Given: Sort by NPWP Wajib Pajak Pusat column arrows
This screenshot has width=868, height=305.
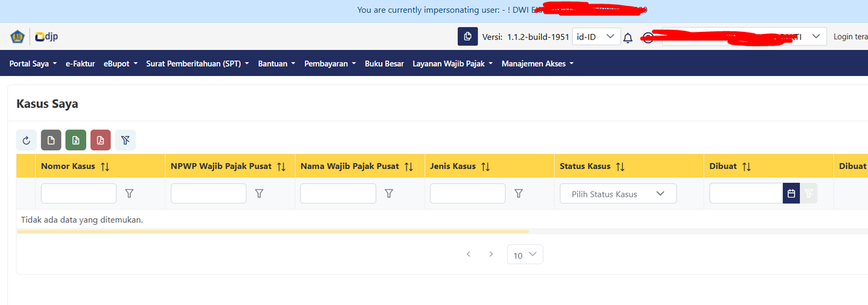Looking at the screenshot, I should [281, 166].
